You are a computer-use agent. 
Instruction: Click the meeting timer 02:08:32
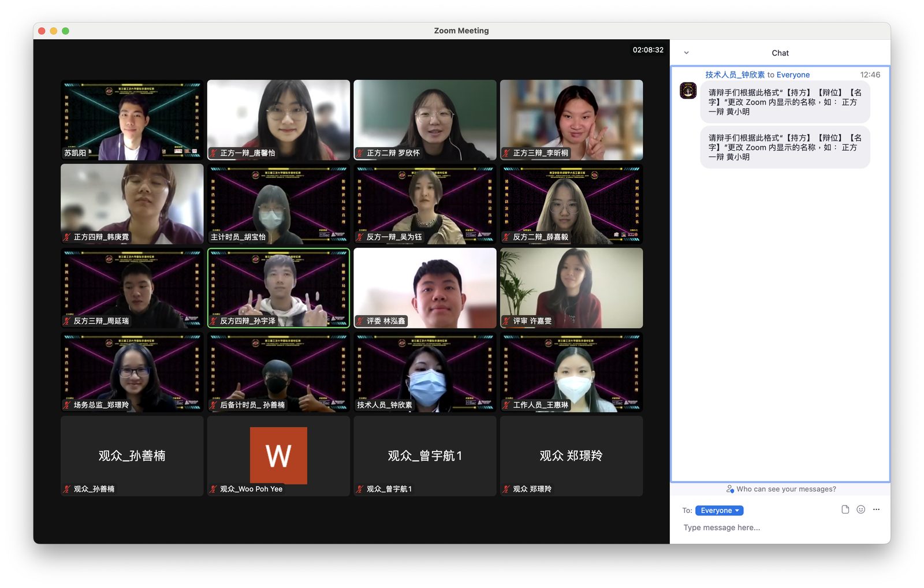tap(648, 50)
